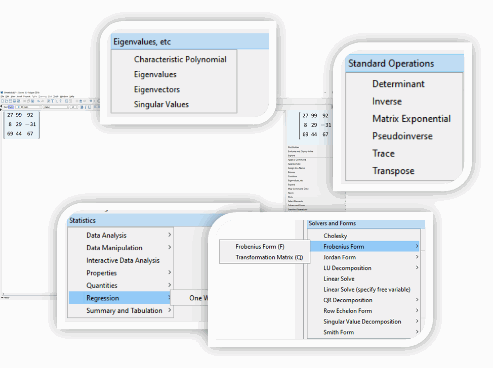Choose Transpose from Standard Operations
Image resolution: width=493 pixels, height=368 pixels.
pos(393,171)
